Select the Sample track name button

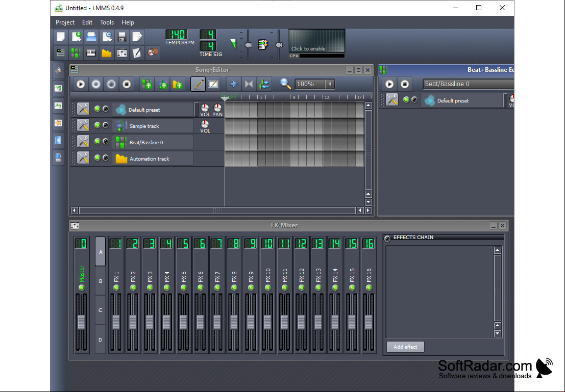point(153,126)
